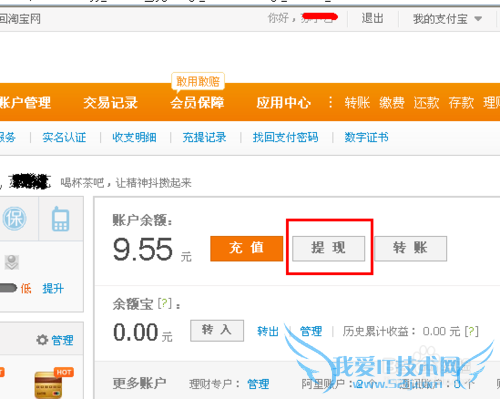
Task: Click the 低 security level label
Action: (x=26, y=288)
